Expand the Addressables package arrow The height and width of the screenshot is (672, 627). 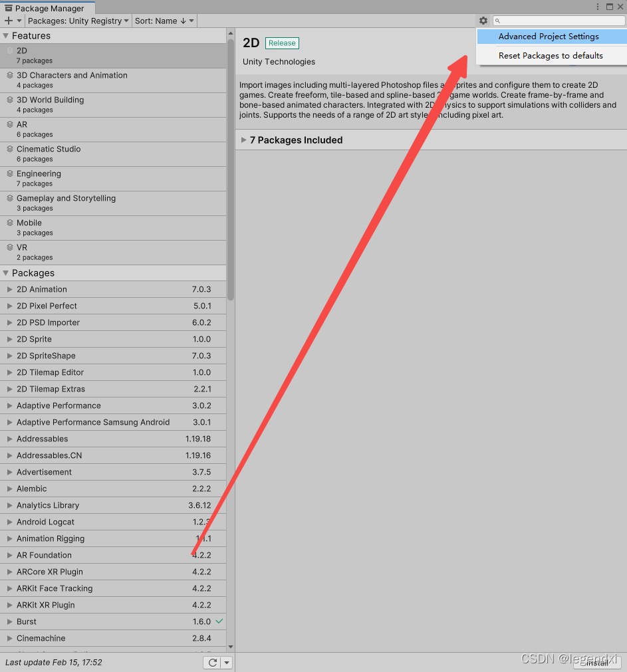[x=9, y=439]
